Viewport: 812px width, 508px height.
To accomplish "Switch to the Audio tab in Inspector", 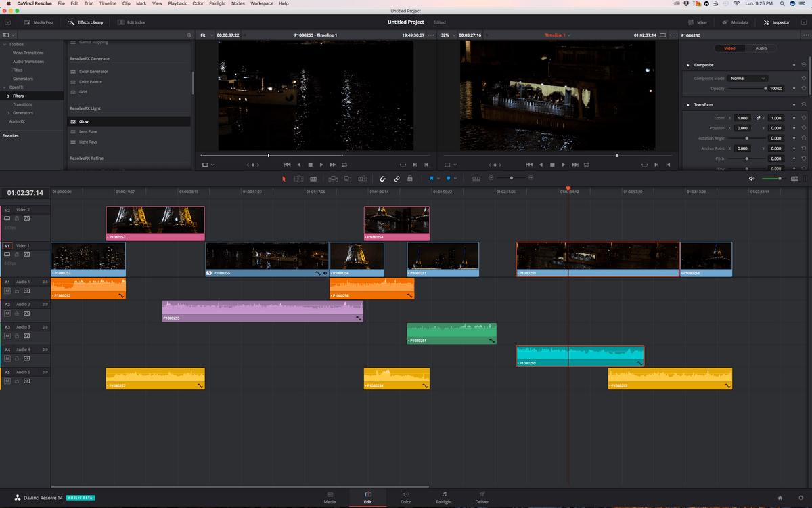I will [x=761, y=49].
